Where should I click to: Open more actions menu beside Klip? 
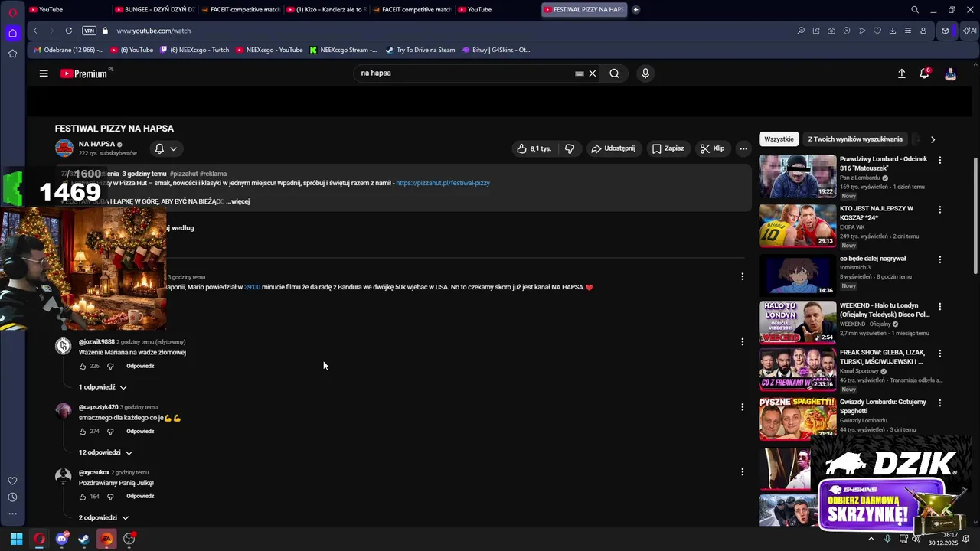point(743,148)
